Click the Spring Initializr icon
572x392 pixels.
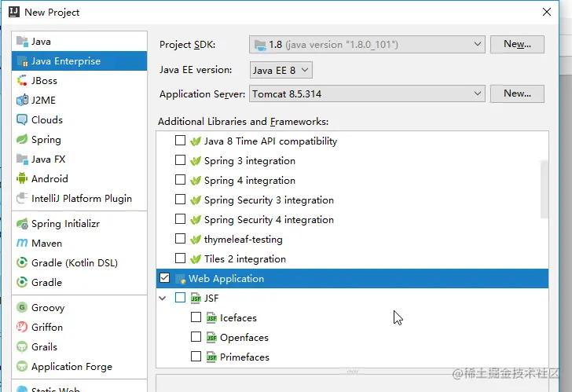(22, 224)
